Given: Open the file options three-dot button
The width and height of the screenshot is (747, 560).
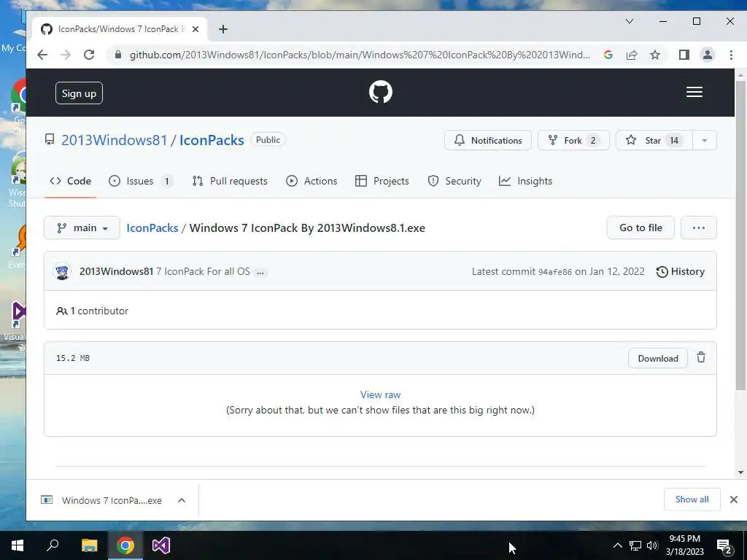Looking at the screenshot, I should 698,227.
